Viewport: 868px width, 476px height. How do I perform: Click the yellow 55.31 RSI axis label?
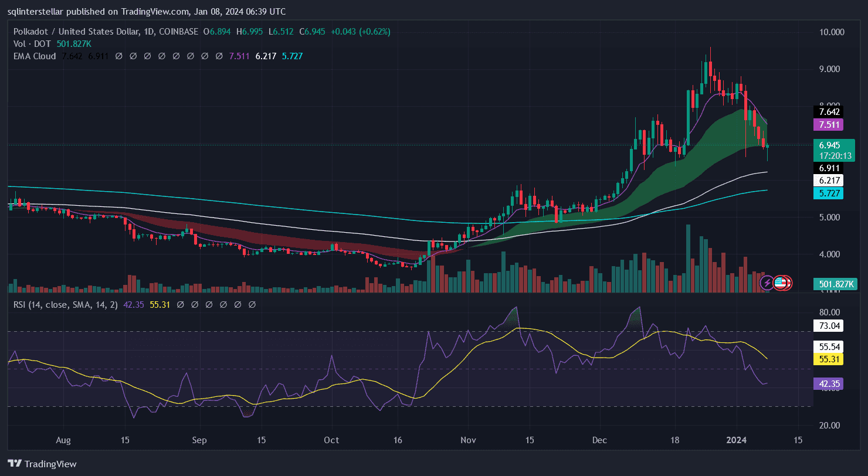pos(827,358)
